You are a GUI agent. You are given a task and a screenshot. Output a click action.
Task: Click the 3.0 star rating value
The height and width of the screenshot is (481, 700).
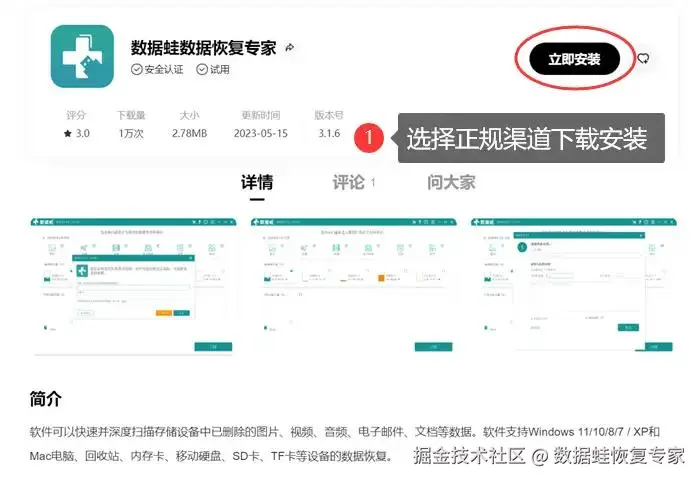click(x=77, y=134)
